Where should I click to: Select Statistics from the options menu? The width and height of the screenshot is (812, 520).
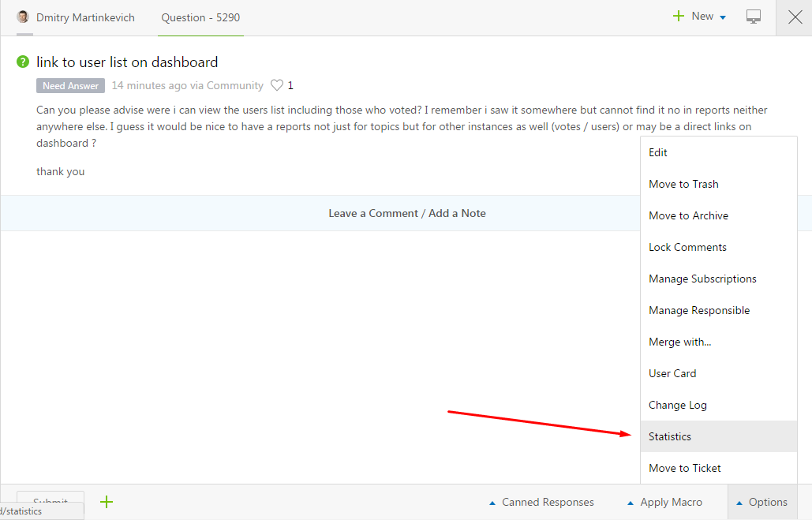click(670, 436)
